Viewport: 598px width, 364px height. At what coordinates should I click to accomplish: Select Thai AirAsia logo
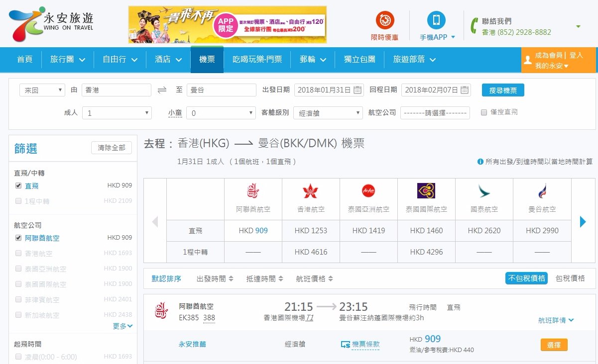point(368,191)
